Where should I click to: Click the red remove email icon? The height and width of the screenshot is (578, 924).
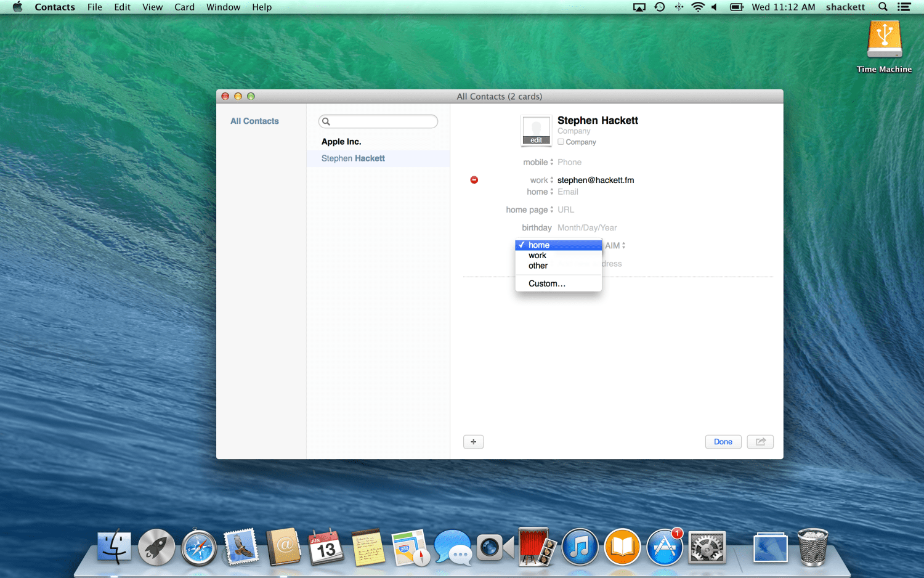coord(474,180)
